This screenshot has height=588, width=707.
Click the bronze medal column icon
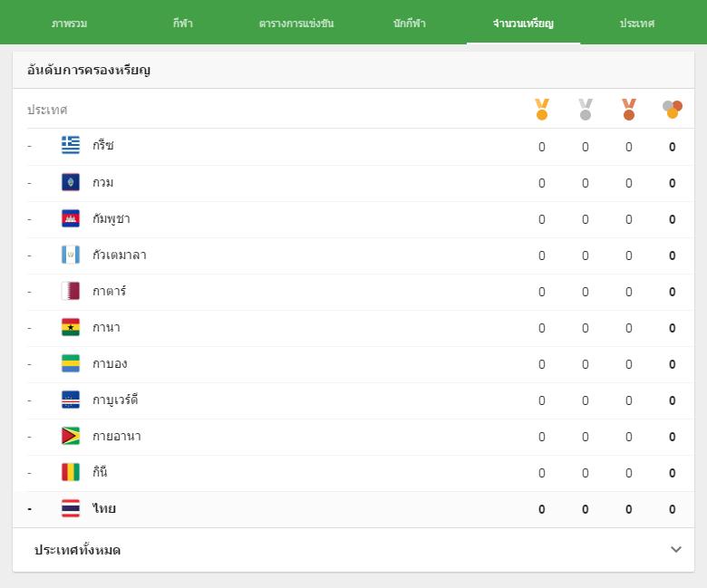[x=628, y=110]
